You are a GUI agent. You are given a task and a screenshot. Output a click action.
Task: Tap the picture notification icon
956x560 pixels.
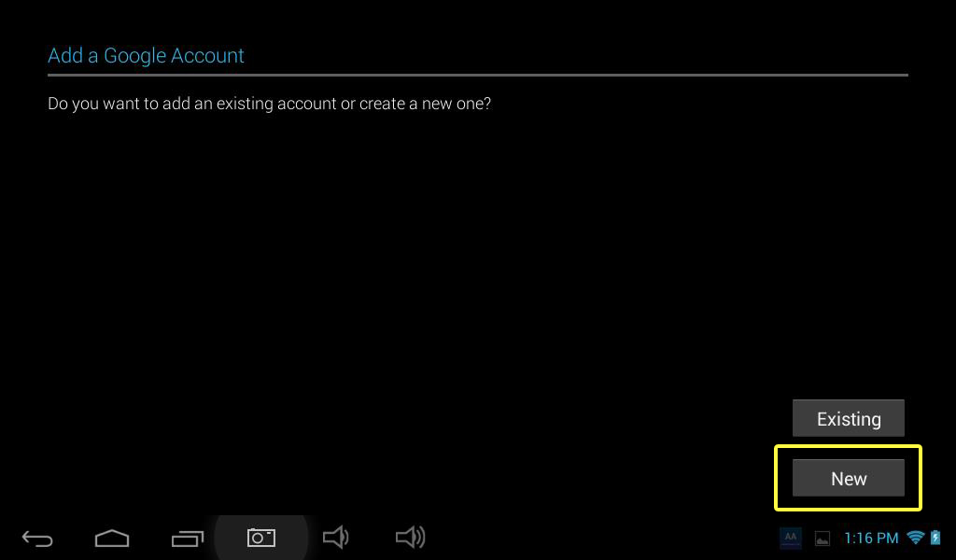[822, 539]
